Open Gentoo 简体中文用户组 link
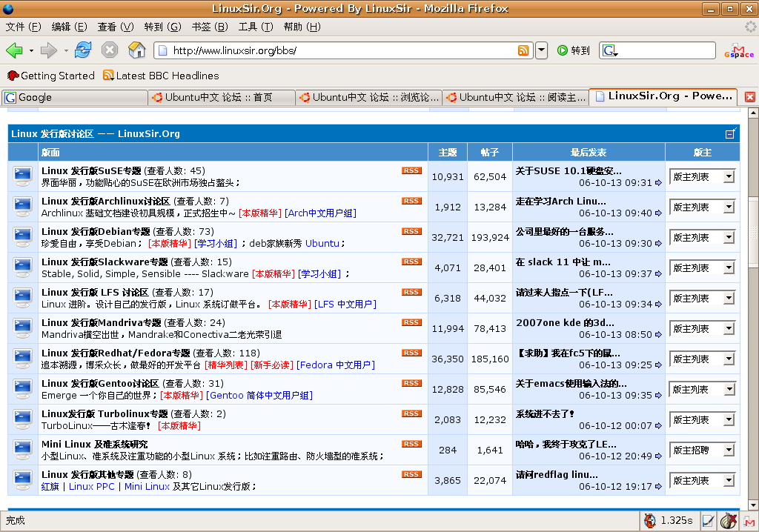Viewport: 759px width, 532px height. 259,396
